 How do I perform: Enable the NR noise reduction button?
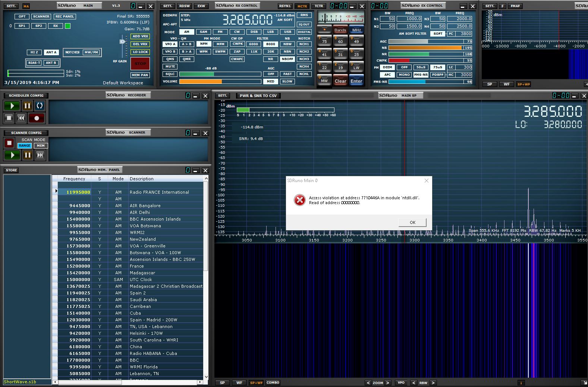coord(271,59)
